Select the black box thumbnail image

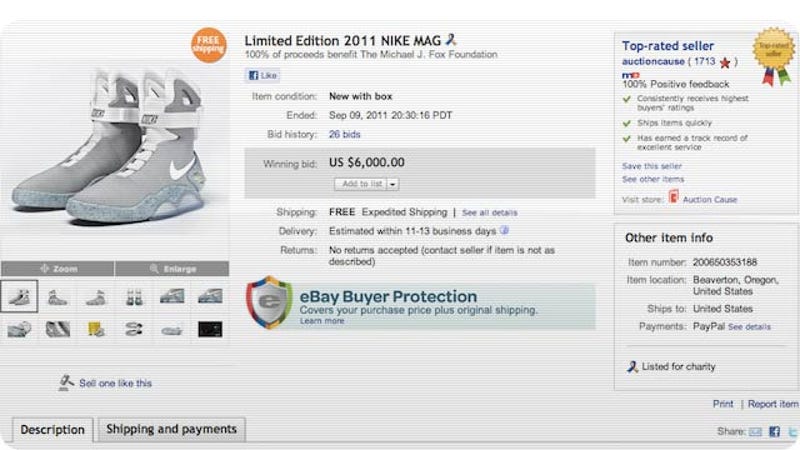tap(210, 329)
